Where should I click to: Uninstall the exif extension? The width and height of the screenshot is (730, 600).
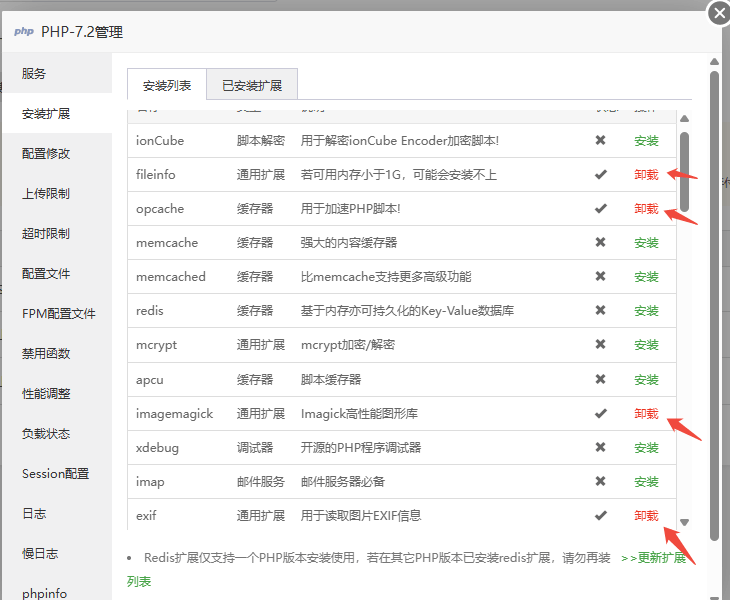646,515
